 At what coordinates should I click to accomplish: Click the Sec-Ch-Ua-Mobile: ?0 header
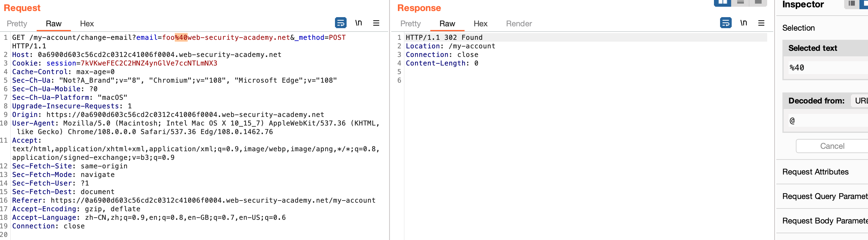tap(55, 89)
